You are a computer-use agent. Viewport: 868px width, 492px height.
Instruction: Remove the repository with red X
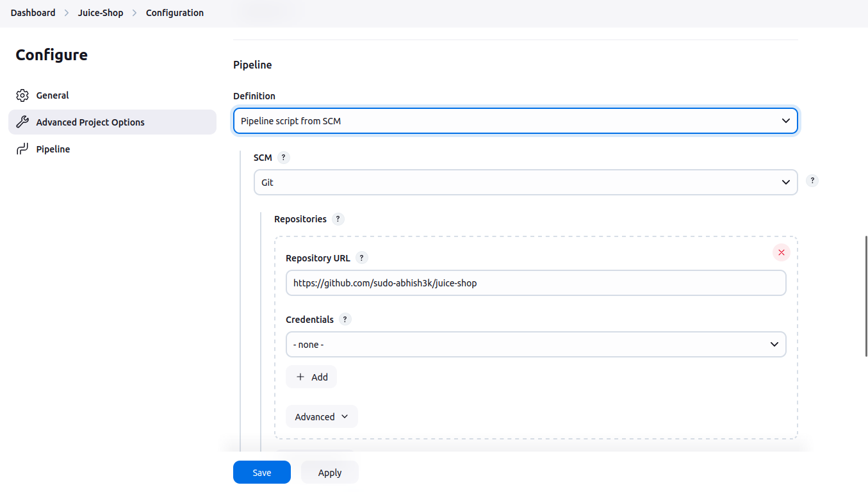pyautogui.click(x=782, y=252)
